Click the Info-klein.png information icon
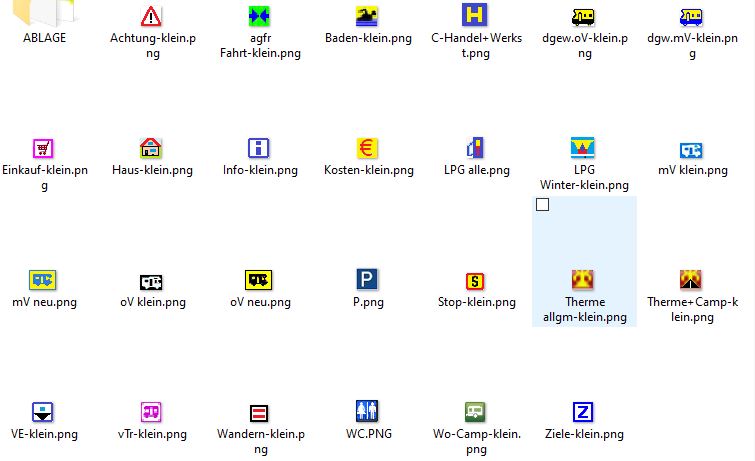Viewport: 755px width, 461px height. [259, 148]
